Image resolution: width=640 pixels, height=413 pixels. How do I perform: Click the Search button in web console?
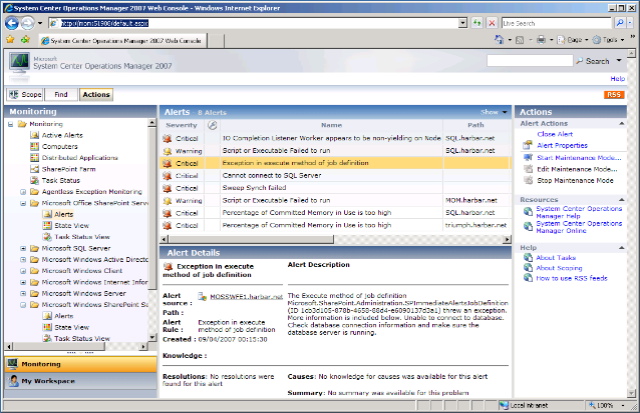pos(593,61)
